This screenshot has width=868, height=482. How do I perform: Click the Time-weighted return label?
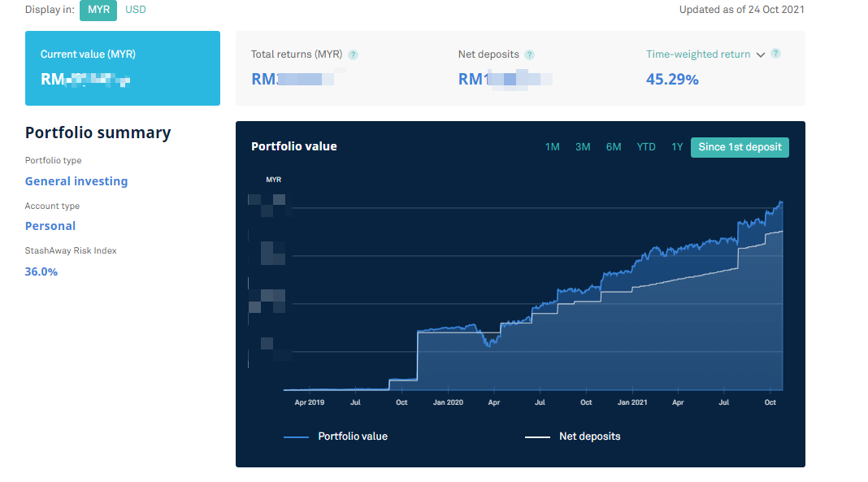coord(698,54)
